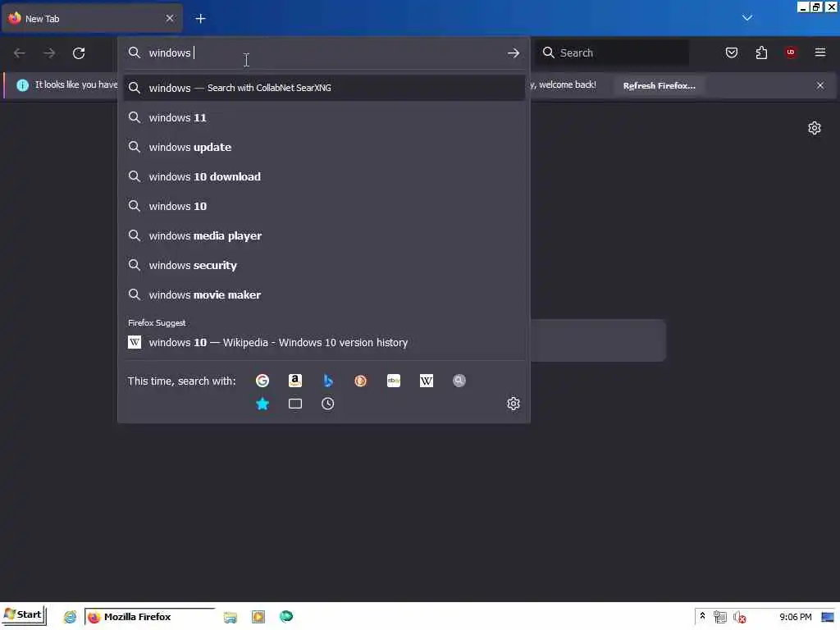Search this time with Wikipedia icon
The image size is (840, 630).
[x=427, y=381]
